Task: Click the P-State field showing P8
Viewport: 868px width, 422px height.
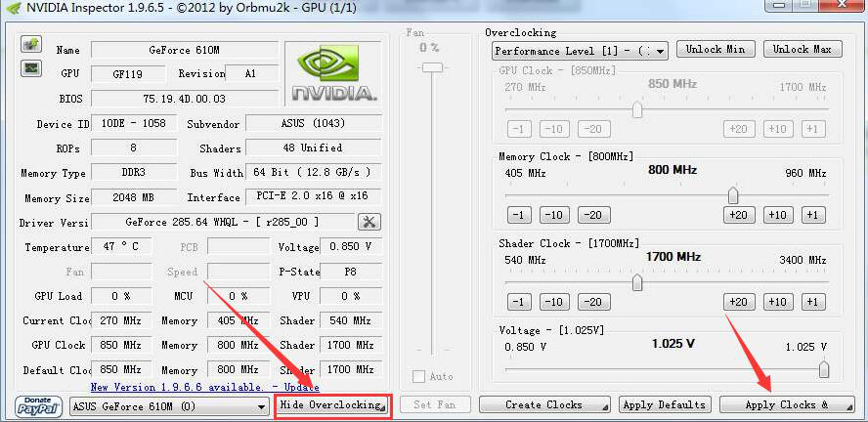Action: pyautogui.click(x=350, y=272)
